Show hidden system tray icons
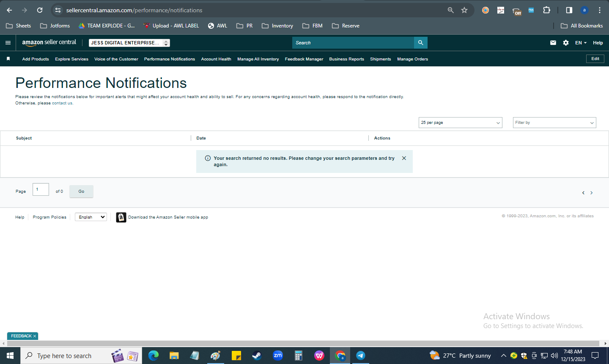Image resolution: width=609 pixels, height=364 pixels. 503,356
